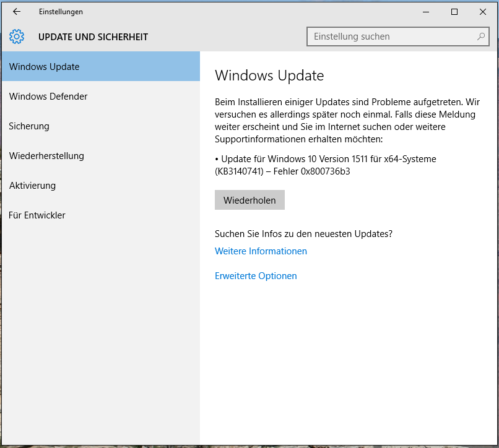This screenshot has width=499, height=448.
Task: Open the Für Entwickler section
Action: (101, 215)
